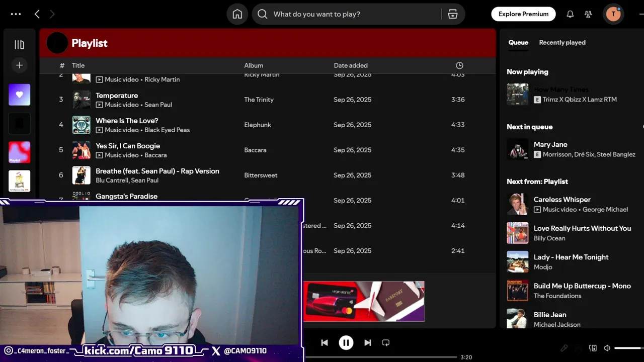
Task: Click the passport advertisement banner
Action: (x=364, y=301)
